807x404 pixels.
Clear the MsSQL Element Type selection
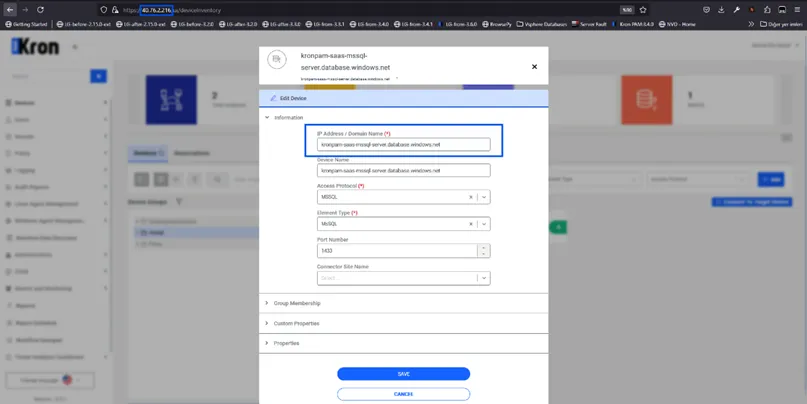[x=470, y=224]
